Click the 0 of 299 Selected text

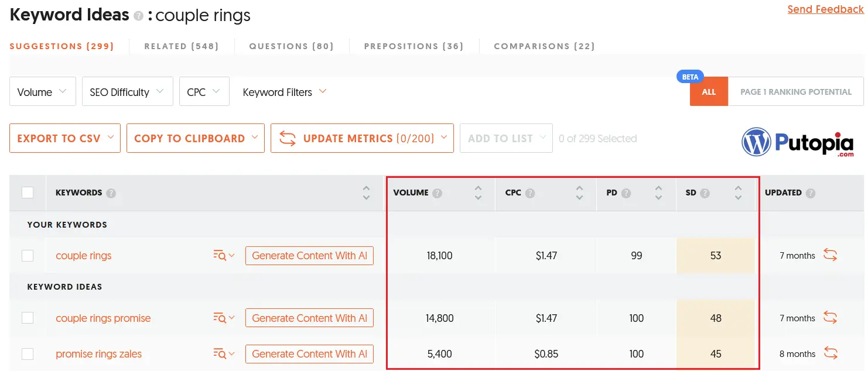(x=598, y=139)
